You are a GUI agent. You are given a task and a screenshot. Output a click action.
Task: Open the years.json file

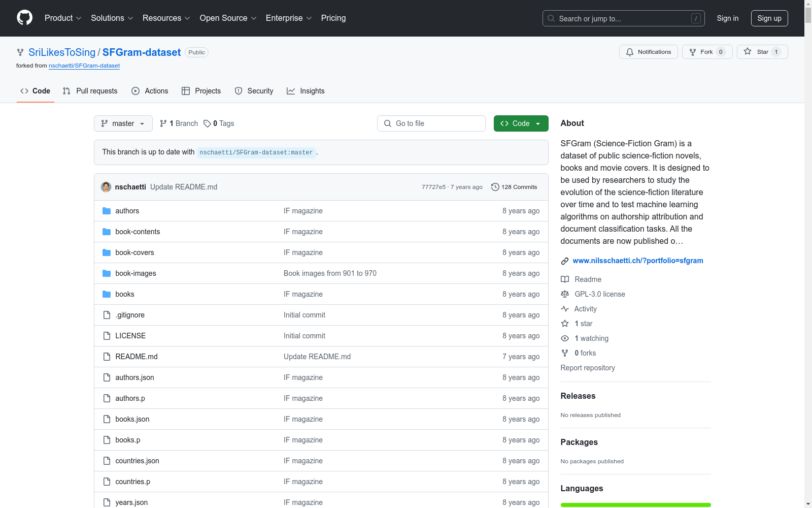(x=131, y=502)
